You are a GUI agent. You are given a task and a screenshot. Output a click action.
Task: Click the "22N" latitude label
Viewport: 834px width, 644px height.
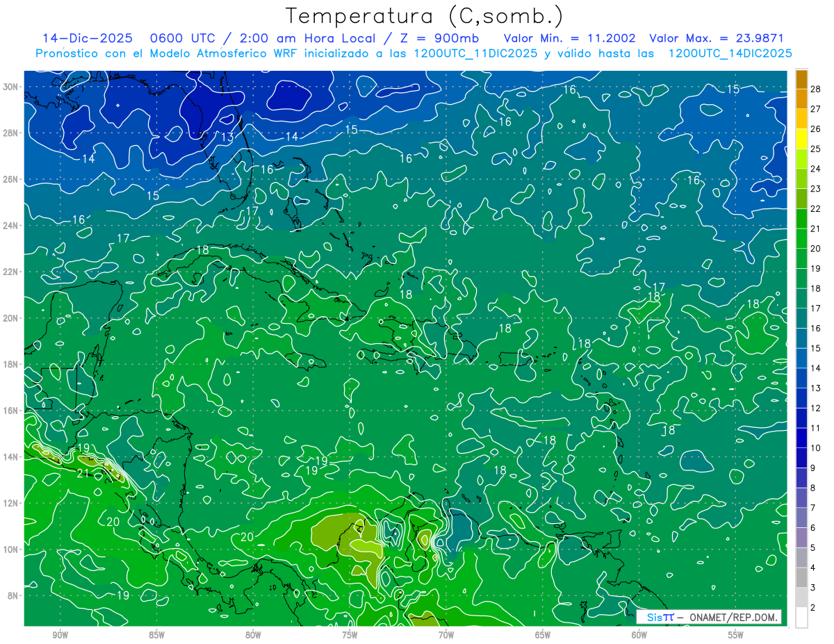pos(12,272)
